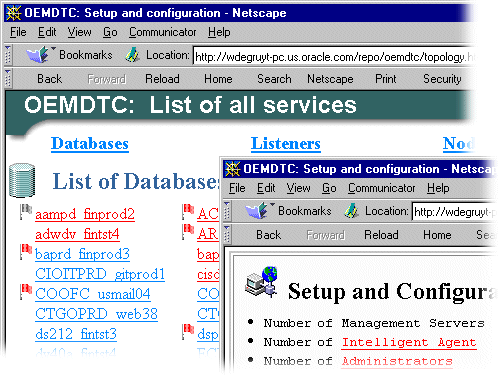Click Print in back window toolbar

pyautogui.click(x=386, y=79)
